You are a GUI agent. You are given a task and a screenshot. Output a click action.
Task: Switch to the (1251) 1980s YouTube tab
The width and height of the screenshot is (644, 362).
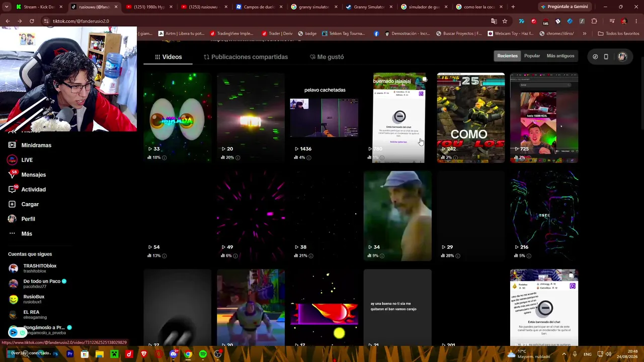click(149, 7)
